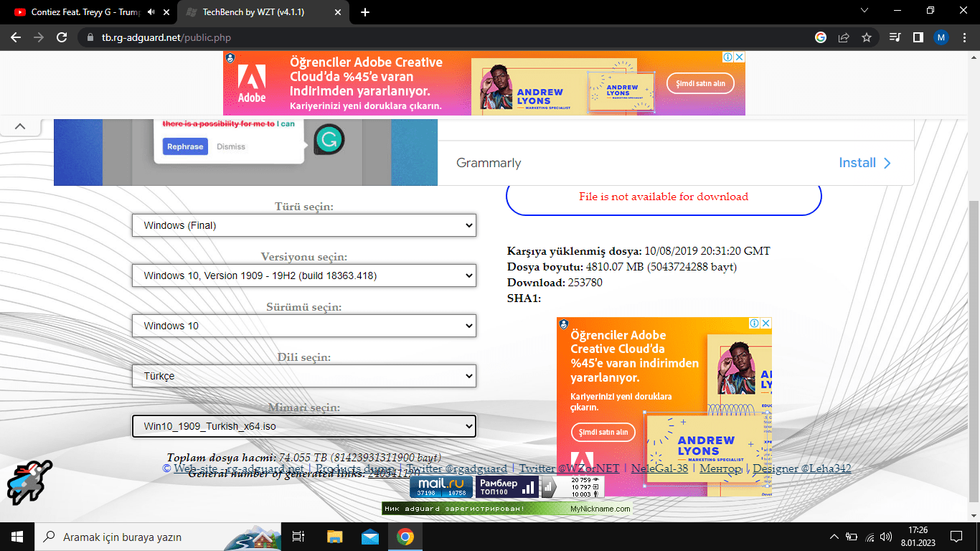
Task: Click the AdChoices info icon on right Adobe ad
Action: click(x=754, y=324)
